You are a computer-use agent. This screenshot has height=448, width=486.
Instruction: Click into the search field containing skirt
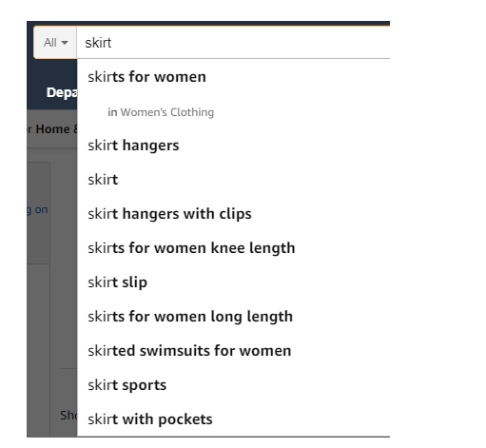click(233, 43)
